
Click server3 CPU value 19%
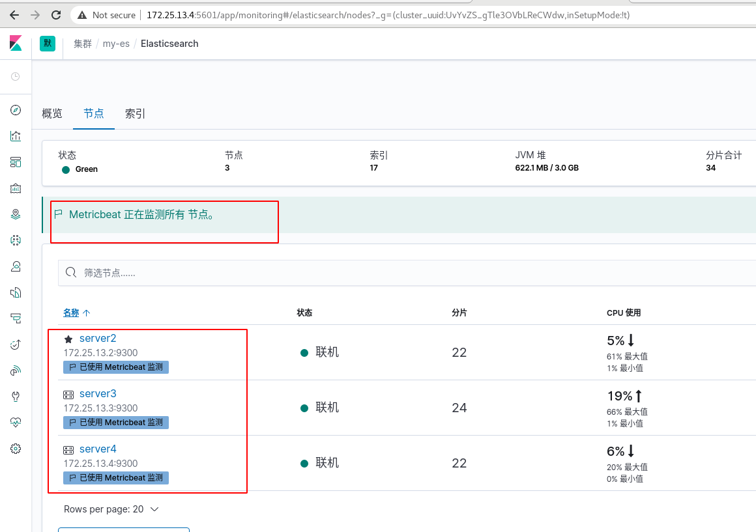tap(620, 396)
